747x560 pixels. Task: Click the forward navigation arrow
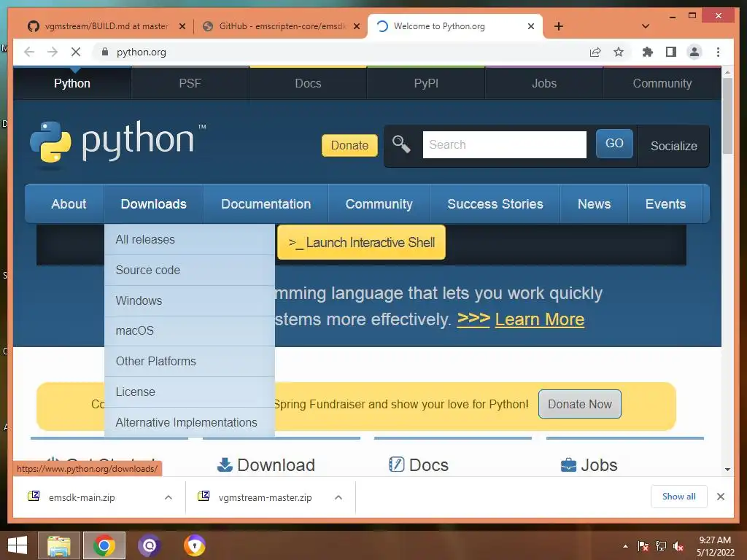53,52
